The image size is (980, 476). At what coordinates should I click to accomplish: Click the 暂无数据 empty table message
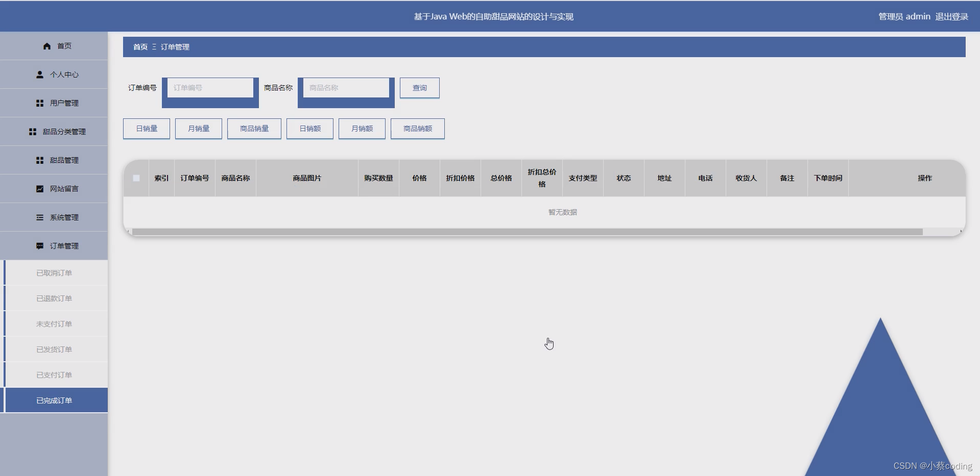(562, 212)
